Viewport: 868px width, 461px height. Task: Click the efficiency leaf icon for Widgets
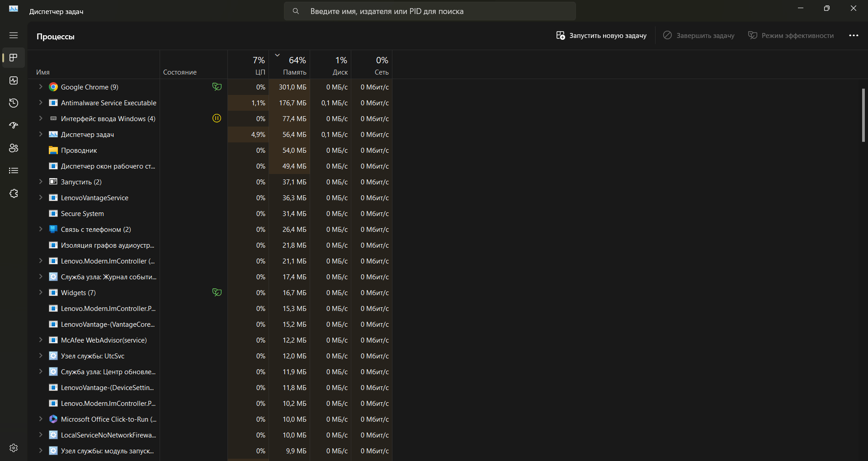tap(217, 292)
